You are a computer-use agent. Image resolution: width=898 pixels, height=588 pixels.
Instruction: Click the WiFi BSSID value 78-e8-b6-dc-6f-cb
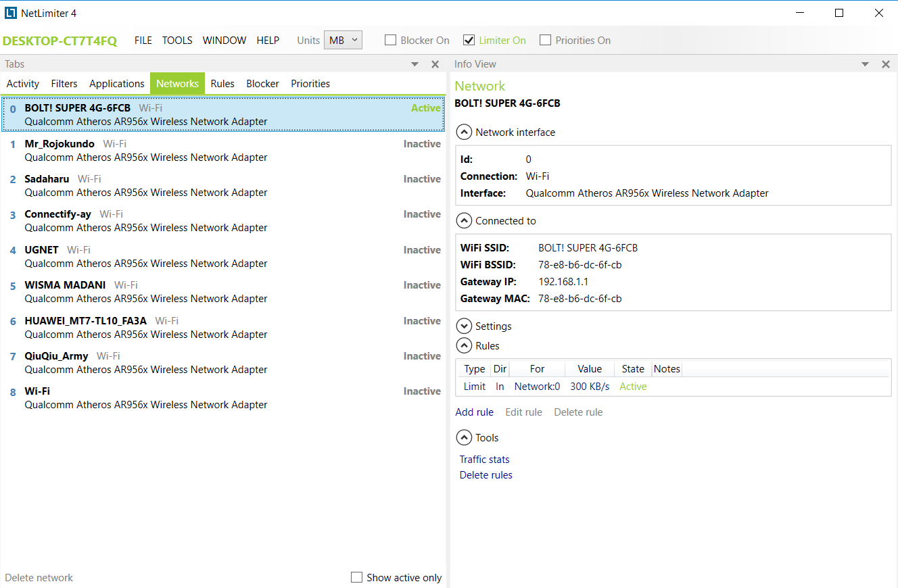click(x=580, y=265)
